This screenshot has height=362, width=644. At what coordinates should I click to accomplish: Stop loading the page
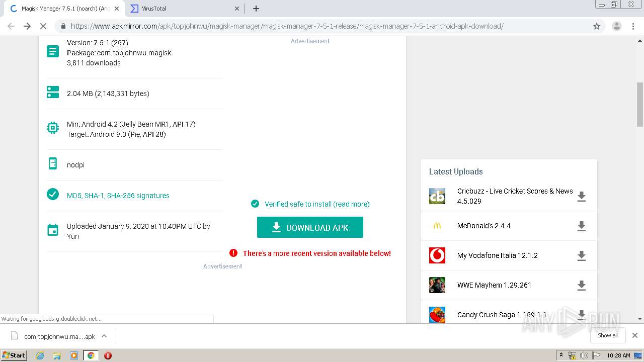pyautogui.click(x=43, y=26)
